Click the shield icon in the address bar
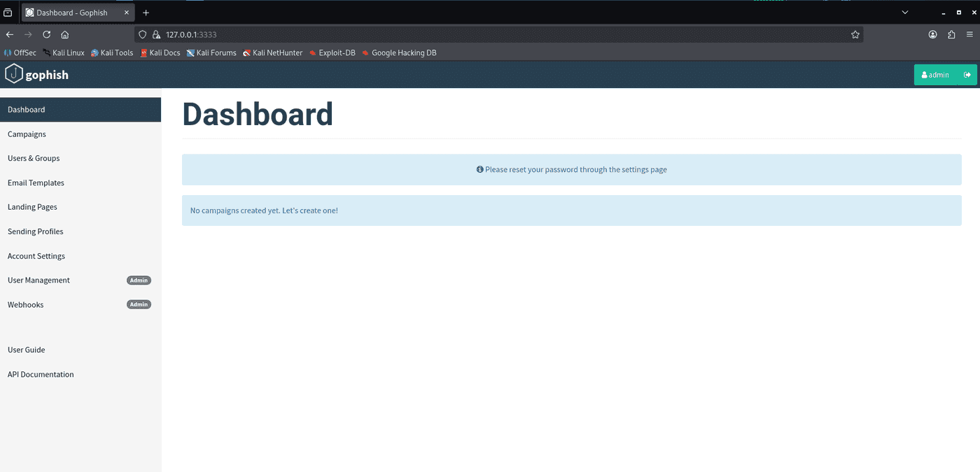Screen dimensions: 980x472 coord(142,34)
